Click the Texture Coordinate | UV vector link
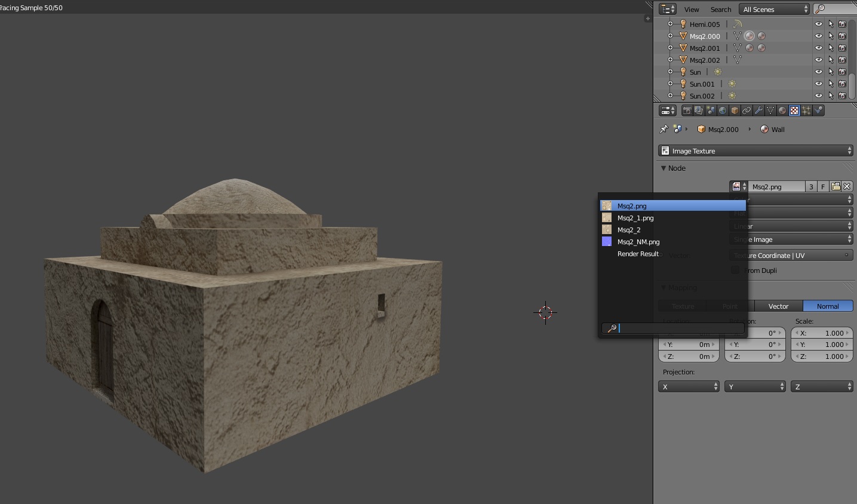The image size is (857, 504). [791, 255]
